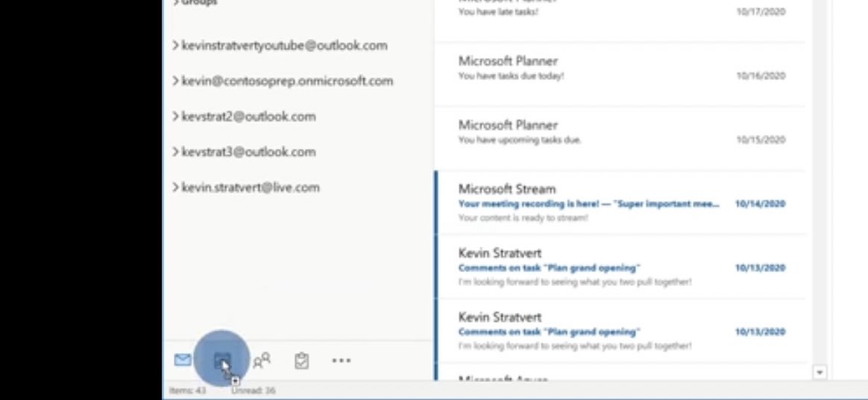Viewport: 868px width, 400px height.
Task: Expand kevin.stratvert@live.com account
Action: 175,187
